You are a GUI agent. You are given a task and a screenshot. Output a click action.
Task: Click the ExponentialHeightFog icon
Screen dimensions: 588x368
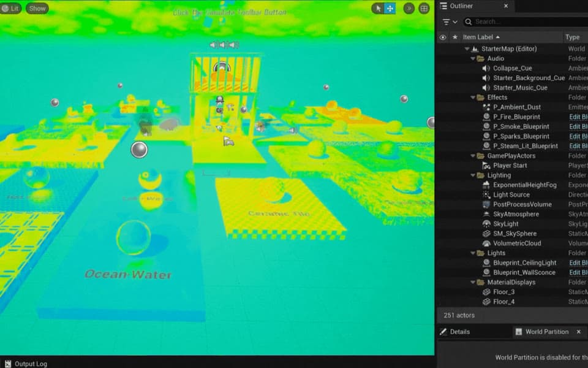point(486,185)
